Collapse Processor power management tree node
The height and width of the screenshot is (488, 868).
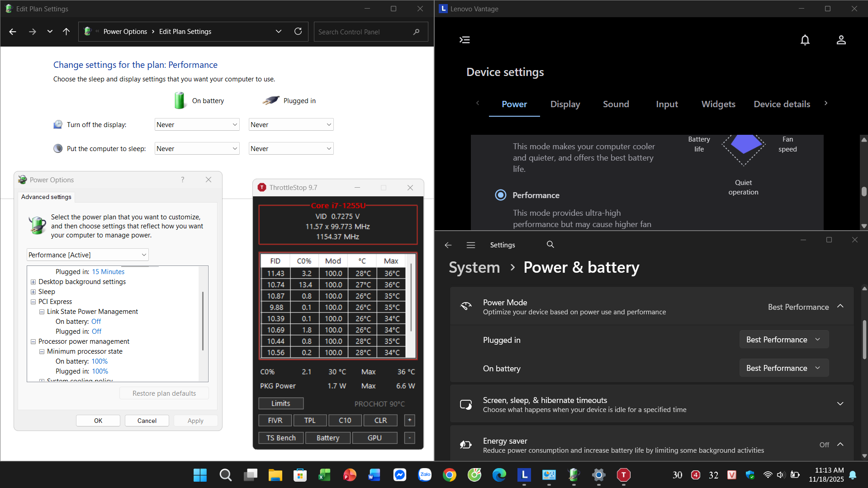click(x=33, y=341)
